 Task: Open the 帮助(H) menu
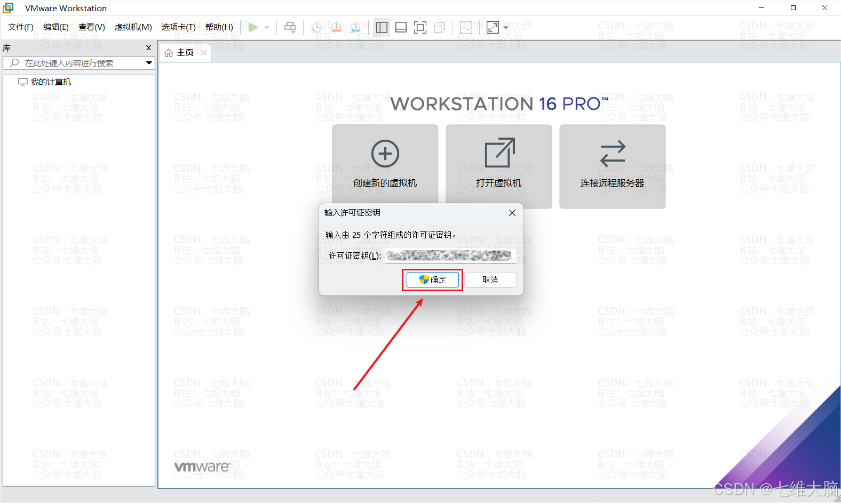coord(219,27)
